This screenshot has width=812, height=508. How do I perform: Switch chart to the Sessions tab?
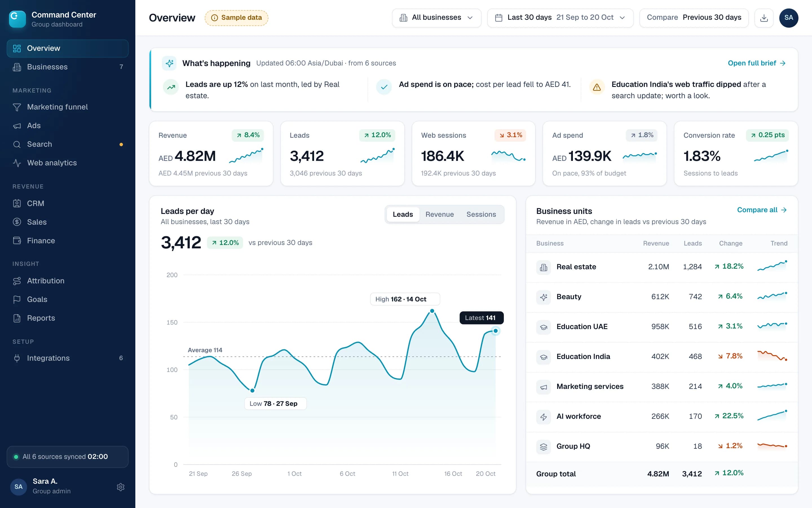click(481, 214)
